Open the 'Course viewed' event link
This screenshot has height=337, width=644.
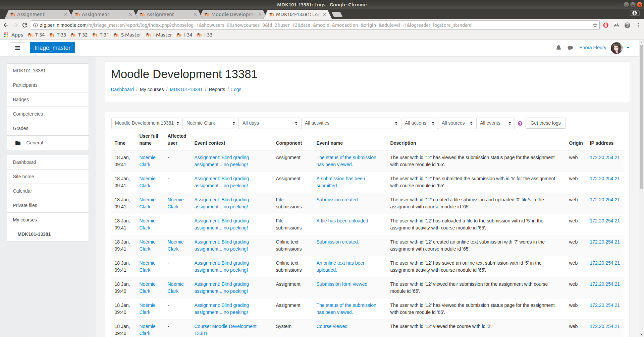(x=332, y=326)
